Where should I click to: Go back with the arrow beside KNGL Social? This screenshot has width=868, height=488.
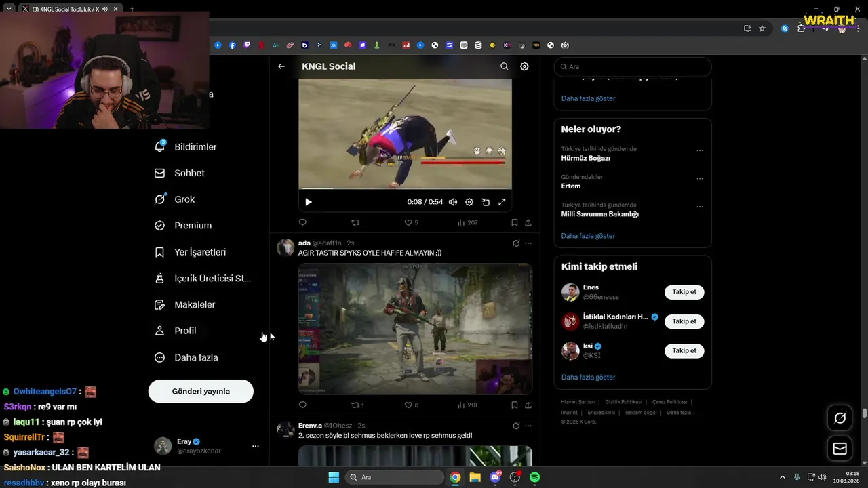pyautogui.click(x=281, y=66)
